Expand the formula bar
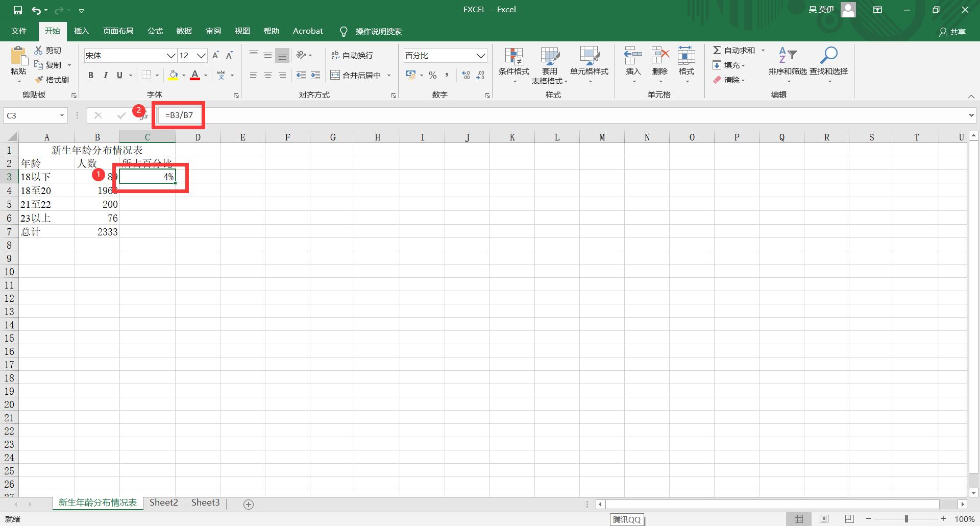This screenshot has height=526, width=980. pos(971,115)
